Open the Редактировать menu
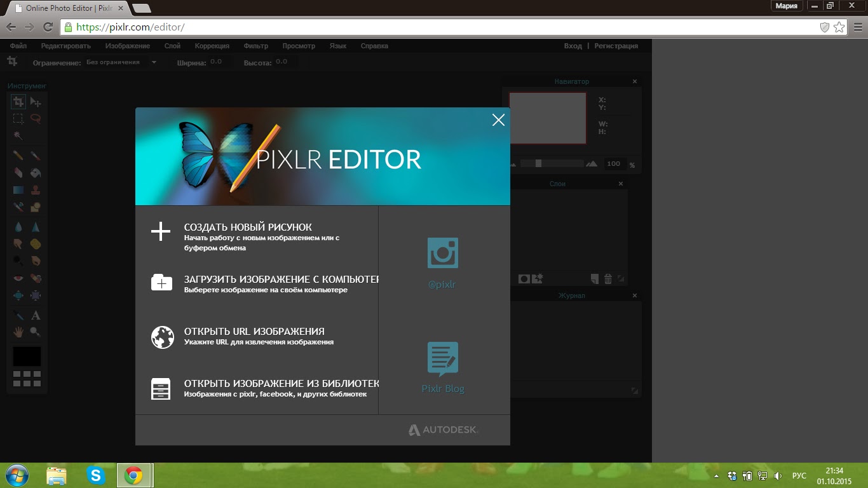Screen dimensions: 868x488 (66, 46)
